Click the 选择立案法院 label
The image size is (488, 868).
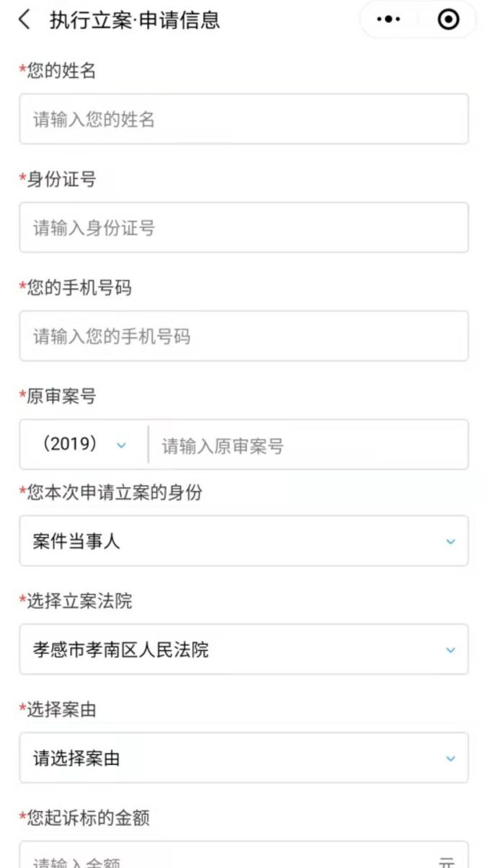pyautogui.click(x=79, y=601)
